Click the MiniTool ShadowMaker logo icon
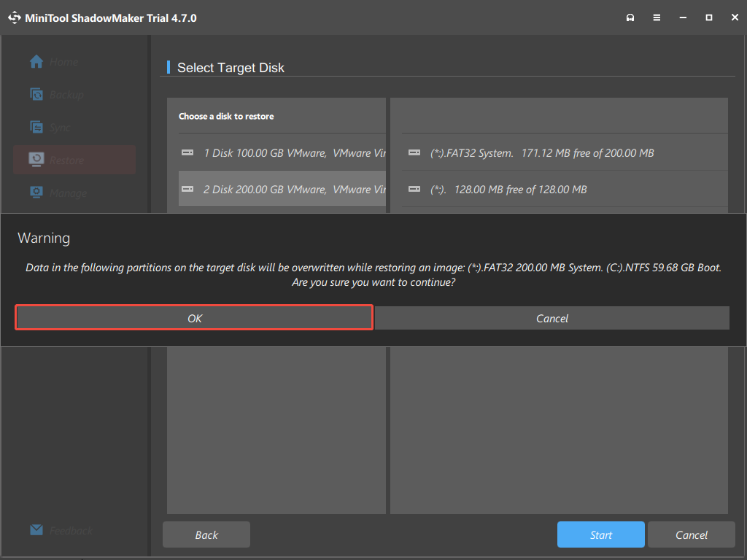Image resolution: width=747 pixels, height=560 pixels. 15,17
